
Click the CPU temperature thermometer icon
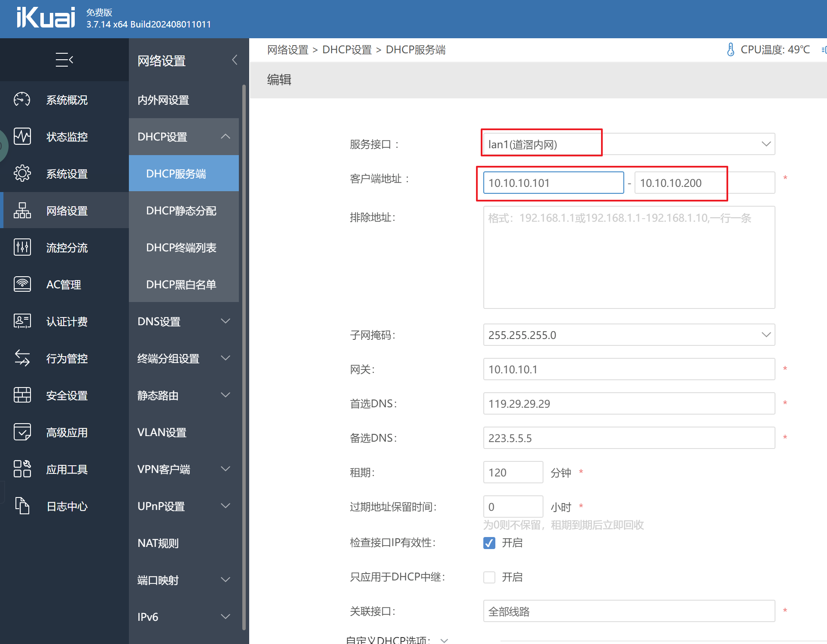click(x=730, y=50)
